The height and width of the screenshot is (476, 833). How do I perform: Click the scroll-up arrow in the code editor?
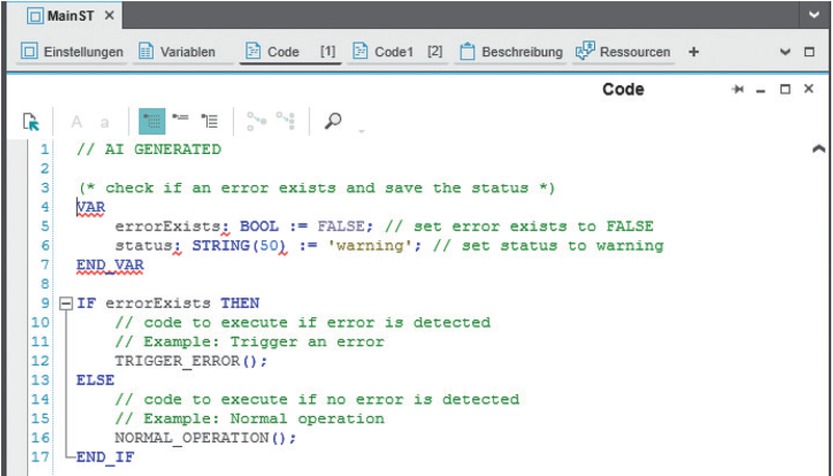click(819, 150)
